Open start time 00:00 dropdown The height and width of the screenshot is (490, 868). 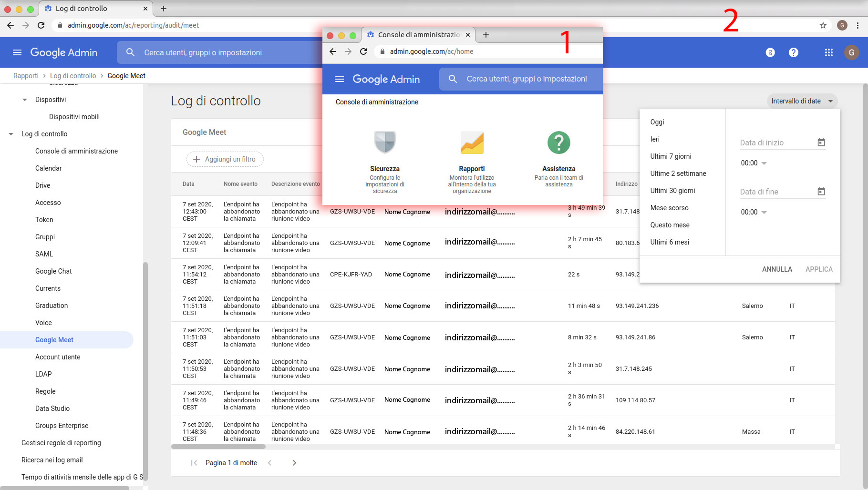[x=754, y=163]
